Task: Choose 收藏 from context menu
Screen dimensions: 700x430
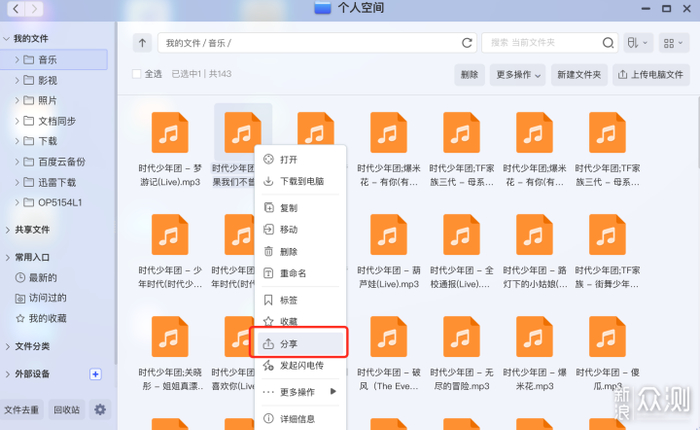Action: pyautogui.click(x=300, y=321)
